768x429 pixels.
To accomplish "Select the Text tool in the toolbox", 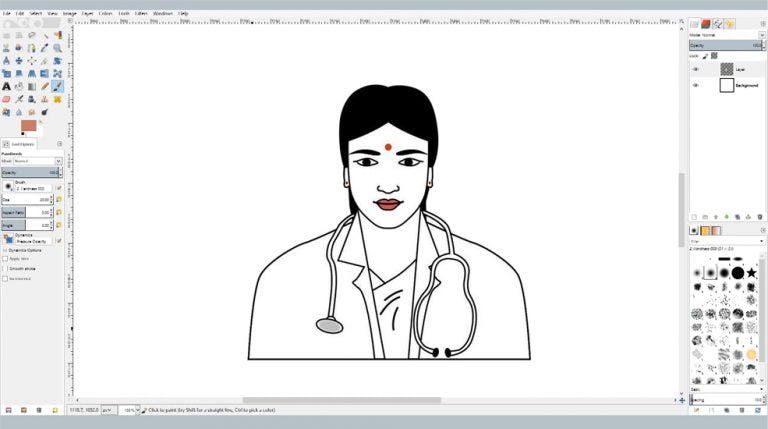I will pos(6,86).
